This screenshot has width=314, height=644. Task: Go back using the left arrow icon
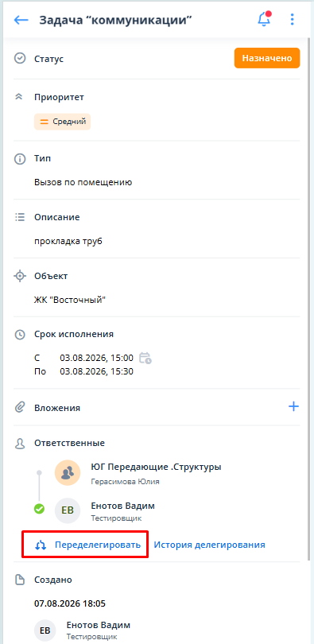pos(21,20)
